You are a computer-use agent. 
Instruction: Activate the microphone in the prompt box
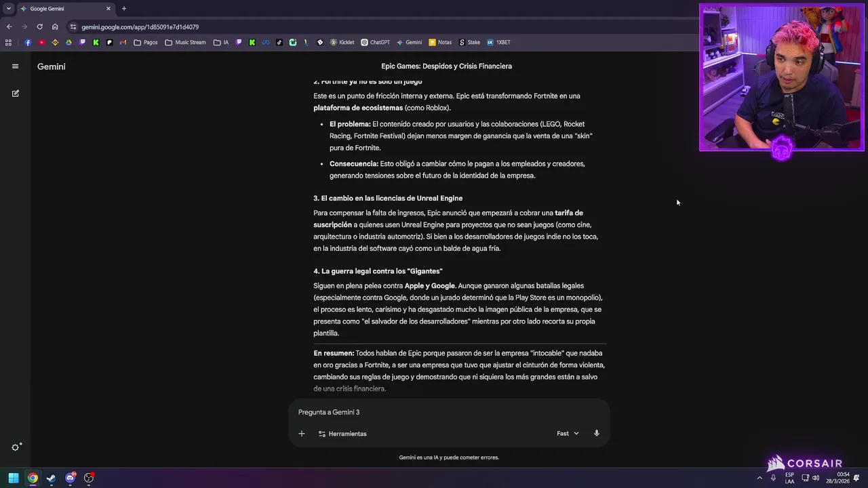tap(597, 433)
